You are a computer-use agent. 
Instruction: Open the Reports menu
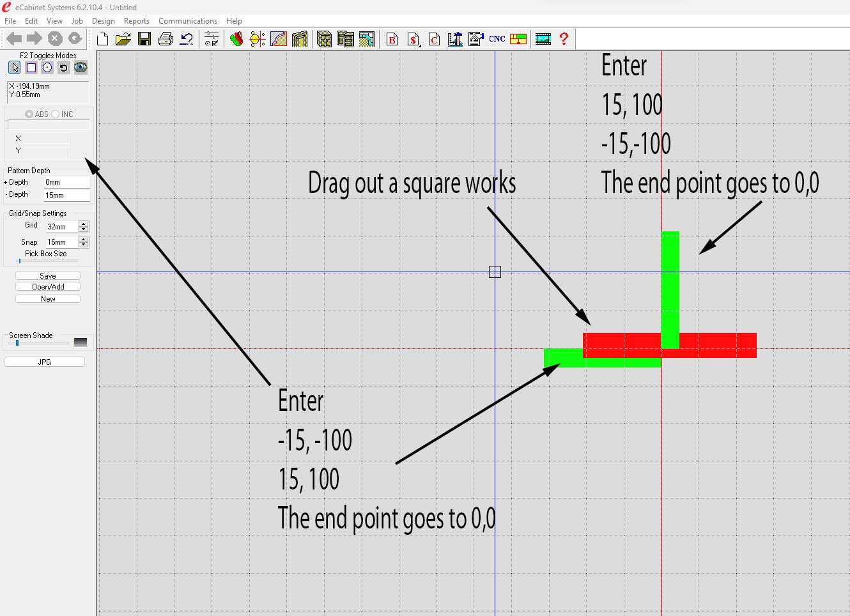[x=136, y=21]
